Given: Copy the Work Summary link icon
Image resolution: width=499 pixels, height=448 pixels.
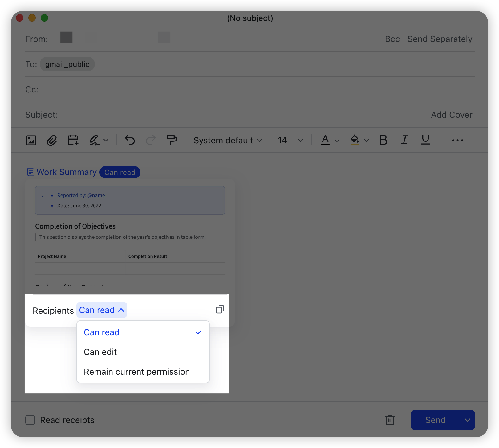Looking at the screenshot, I should (220, 310).
